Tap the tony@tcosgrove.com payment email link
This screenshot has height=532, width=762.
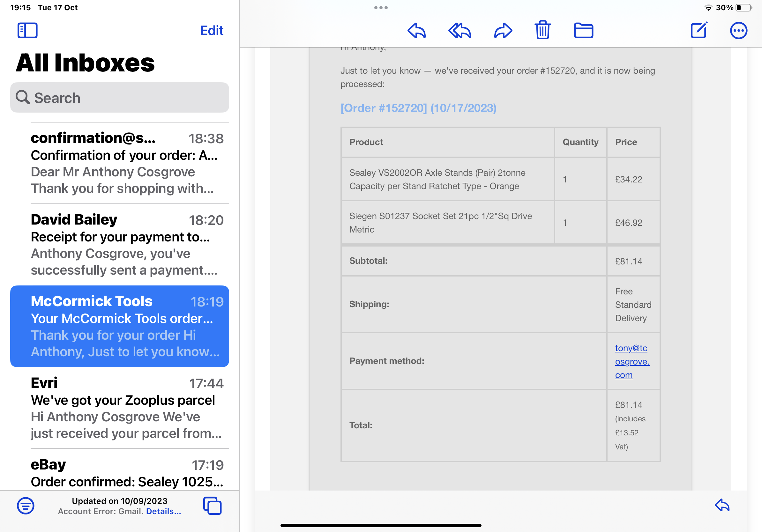click(x=631, y=361)
